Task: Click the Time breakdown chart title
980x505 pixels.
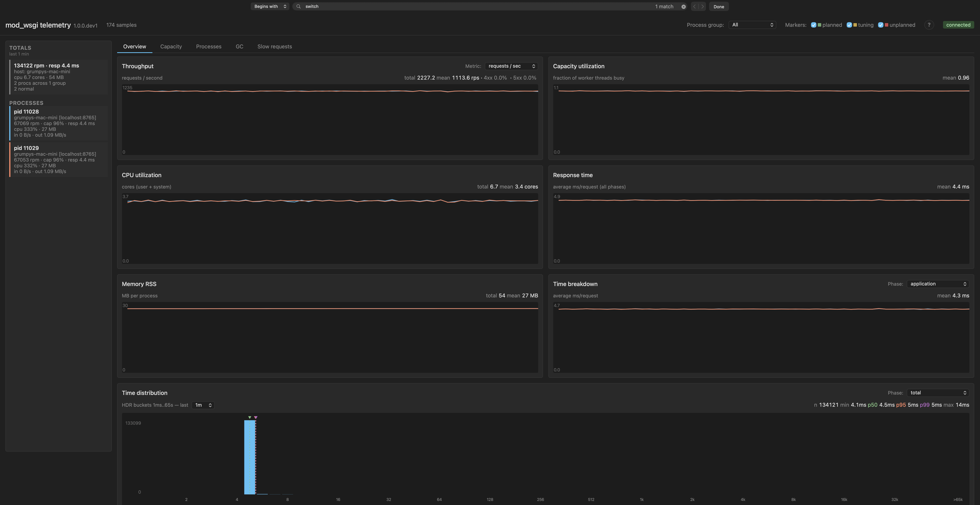Action: [x=575, y=284]
